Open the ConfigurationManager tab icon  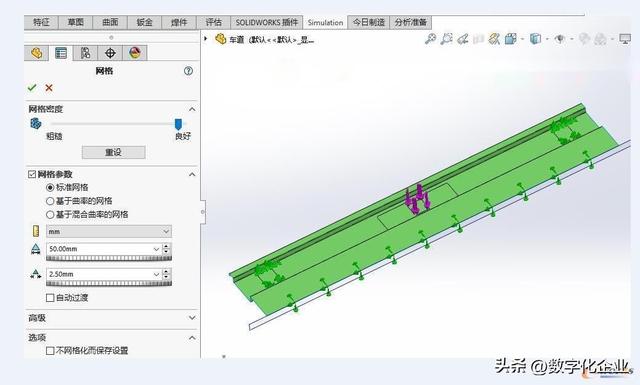coord(85,53)
